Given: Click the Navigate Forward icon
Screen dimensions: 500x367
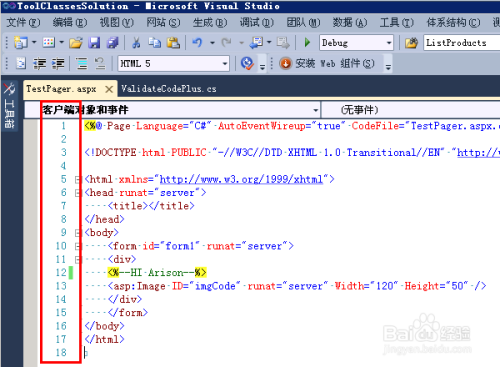Looking at the screenshot, I should [x=283, y=43].
